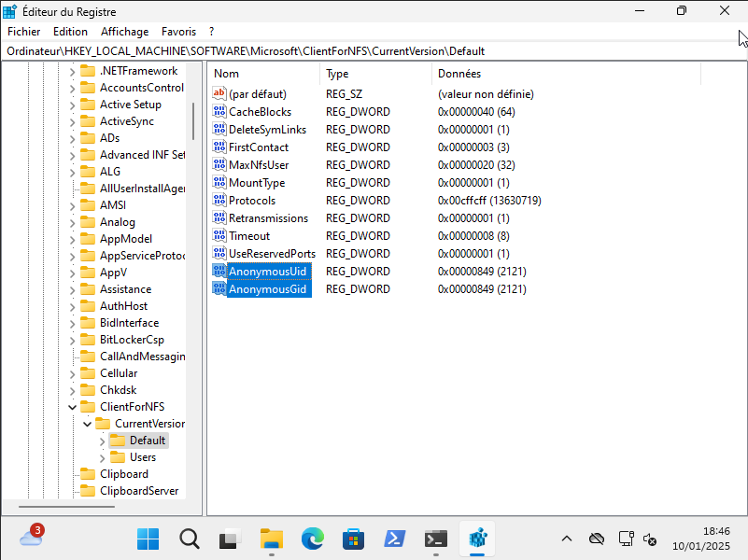Select the BidInterface tree key

click(x=129, y=323)
